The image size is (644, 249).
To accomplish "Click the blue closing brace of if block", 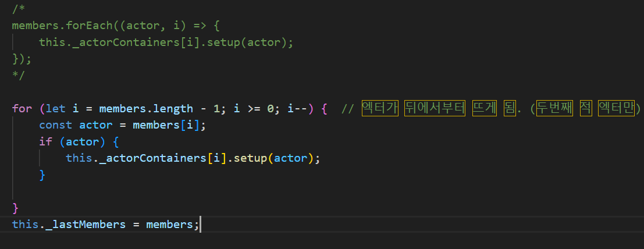I will tap(42, 175).
